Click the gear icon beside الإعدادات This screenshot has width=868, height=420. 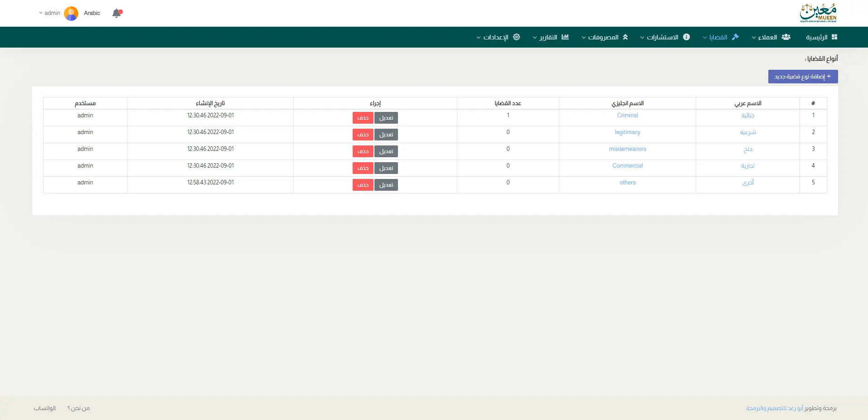[516, 37]
